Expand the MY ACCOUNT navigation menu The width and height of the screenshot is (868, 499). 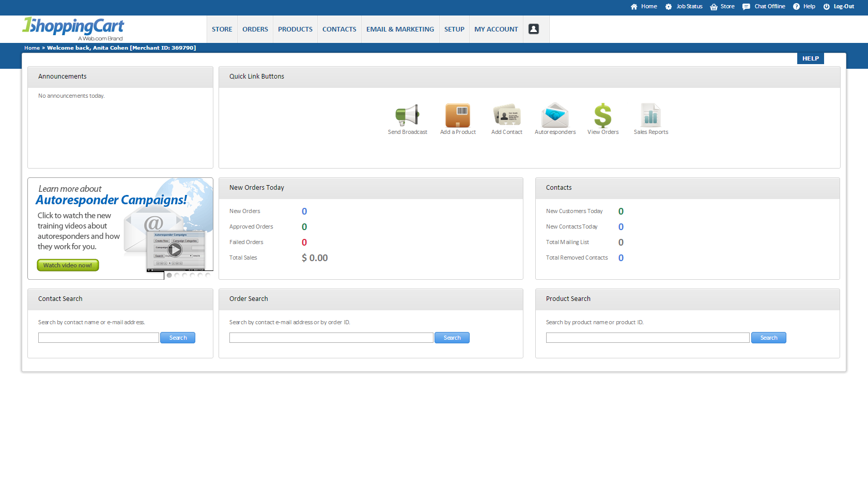(496, 29)
